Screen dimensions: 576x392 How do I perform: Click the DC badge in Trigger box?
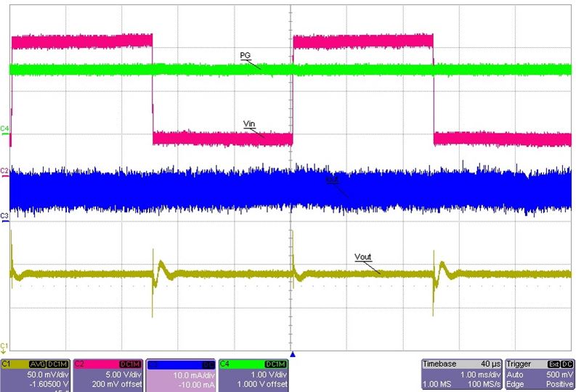(x=567, y=364)
